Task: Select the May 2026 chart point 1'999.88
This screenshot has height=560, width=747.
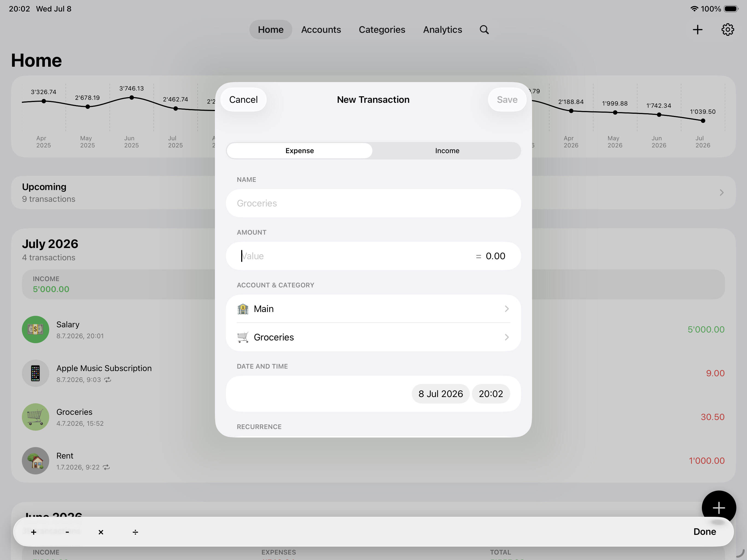Action: (x=615, y=112)
